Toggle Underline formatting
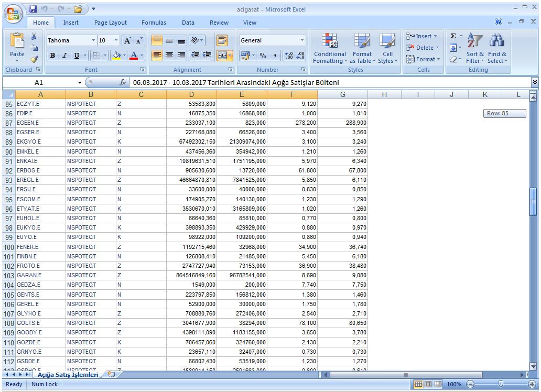 [x=76, y=55]
